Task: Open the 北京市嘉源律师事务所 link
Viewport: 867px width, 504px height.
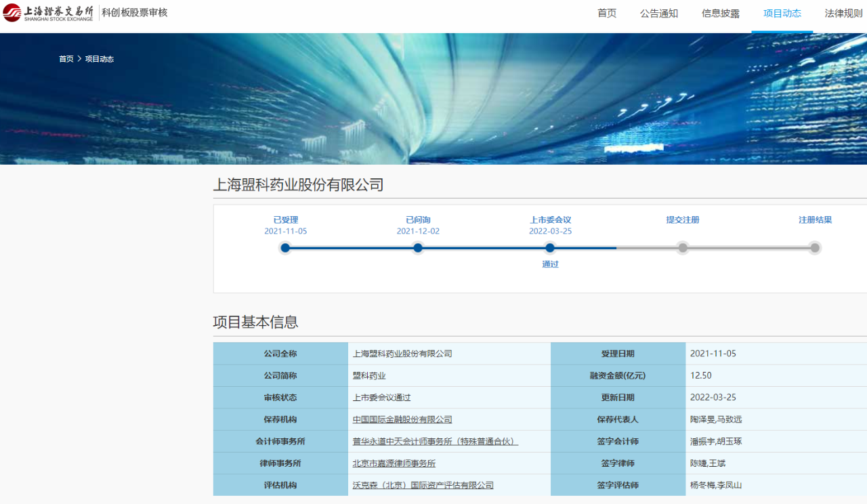Action: point(394,463)
